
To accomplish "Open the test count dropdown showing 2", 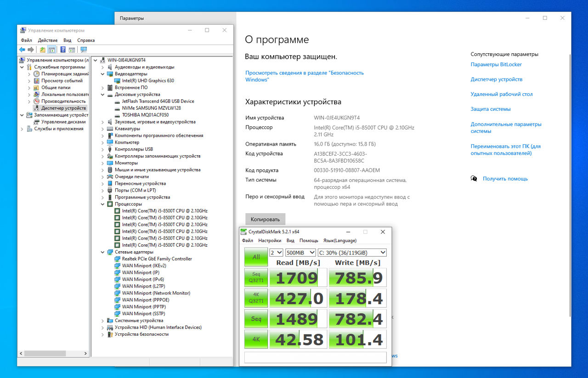I will 276,253.
